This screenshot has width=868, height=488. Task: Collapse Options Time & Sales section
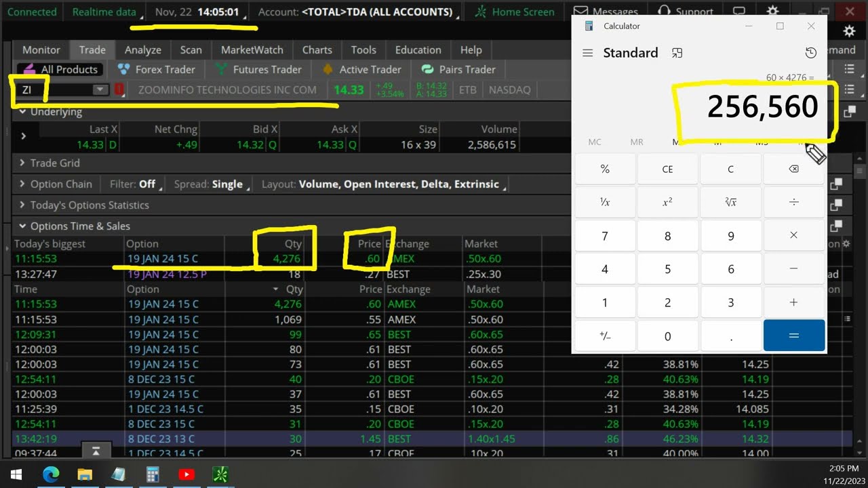(22, 226)
